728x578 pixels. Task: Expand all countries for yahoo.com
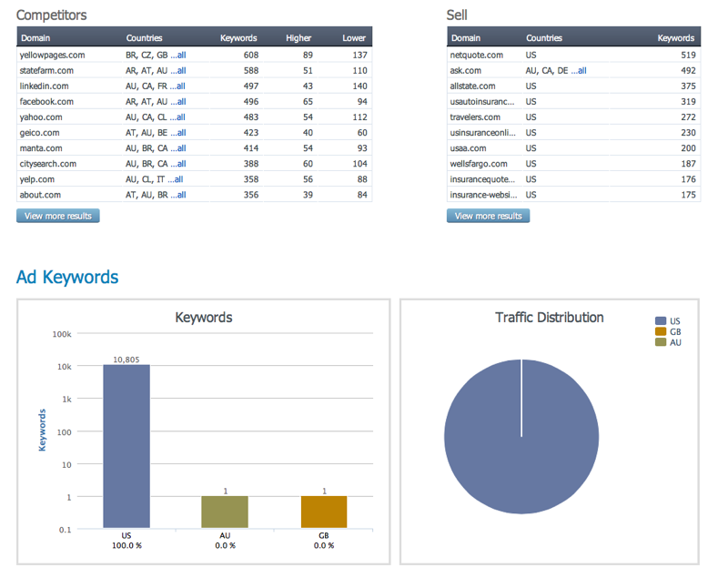click(177, 117)
